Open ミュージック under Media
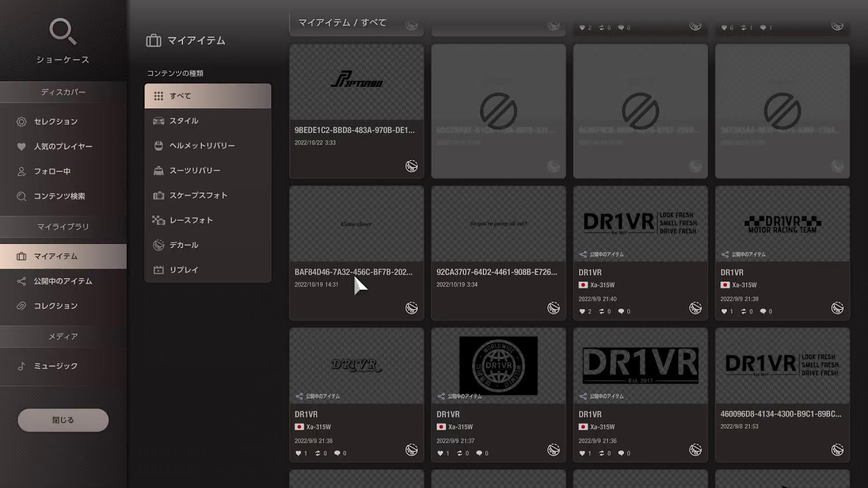Viewport: 868px width, 488px height. (63, 366)
